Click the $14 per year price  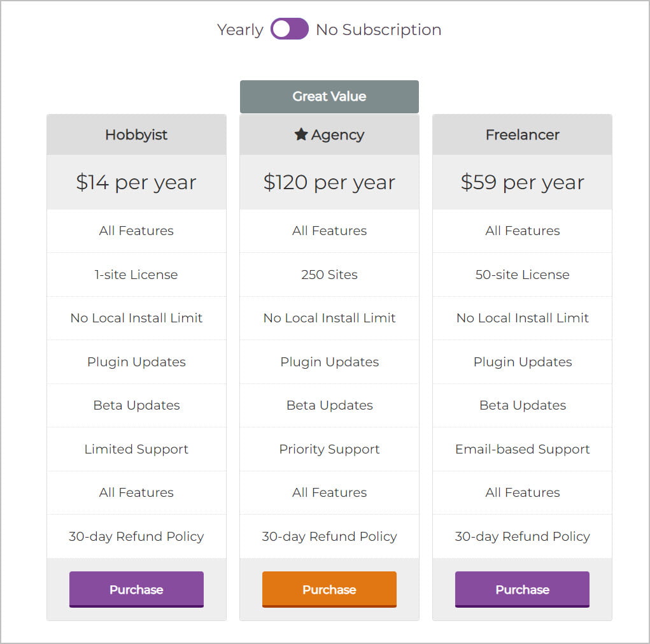[x=136, y=182]
